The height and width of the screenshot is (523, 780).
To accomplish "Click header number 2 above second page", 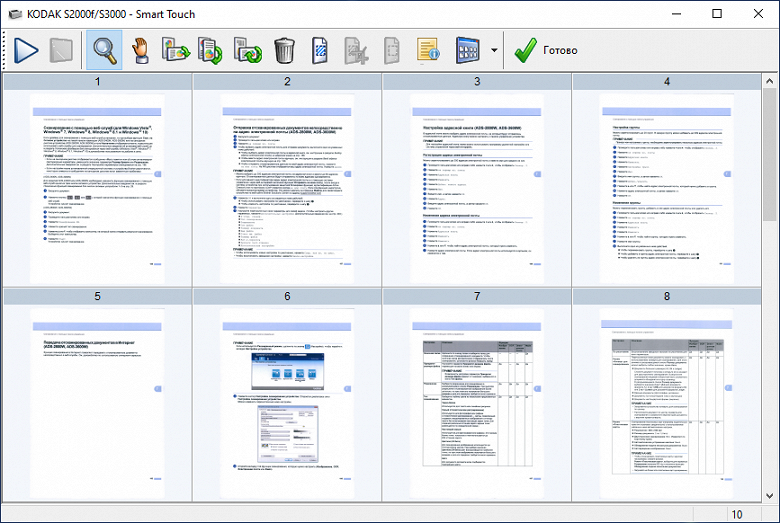I will pos(287,82).
